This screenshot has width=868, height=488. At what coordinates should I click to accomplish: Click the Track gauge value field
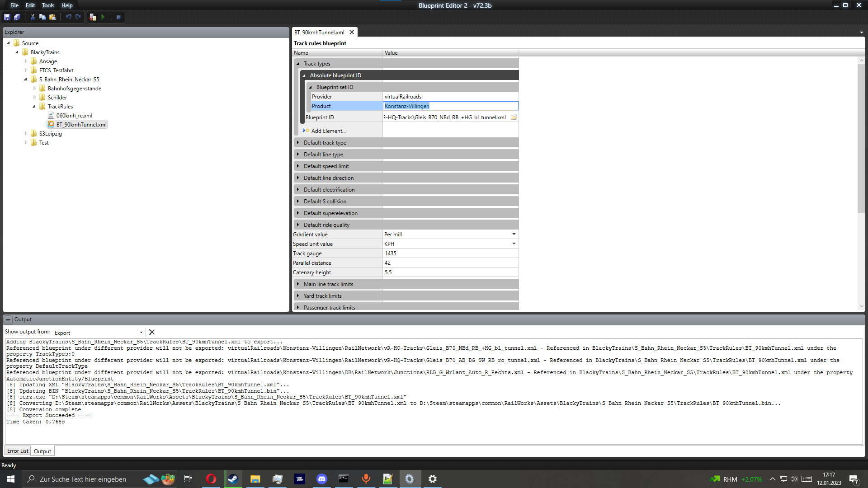point(450,253)
